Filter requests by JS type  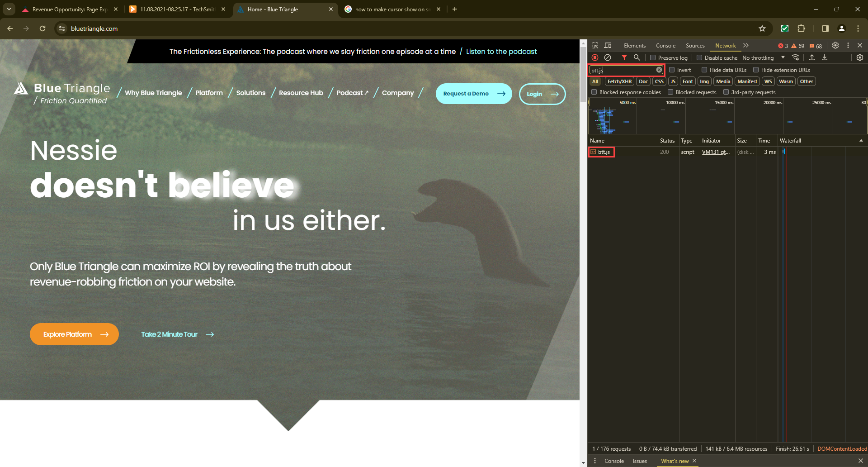tap(673, 81)
